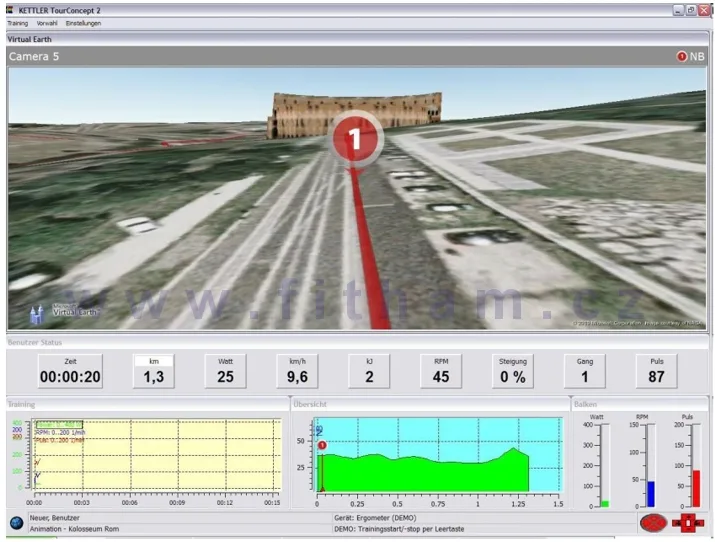Click the KETTLER app icon in title bar
715x542 pixels.
pos(9,8)
